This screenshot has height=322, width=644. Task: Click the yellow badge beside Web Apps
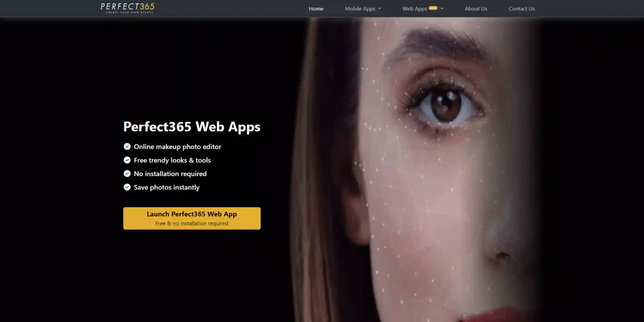pos(433,8)
